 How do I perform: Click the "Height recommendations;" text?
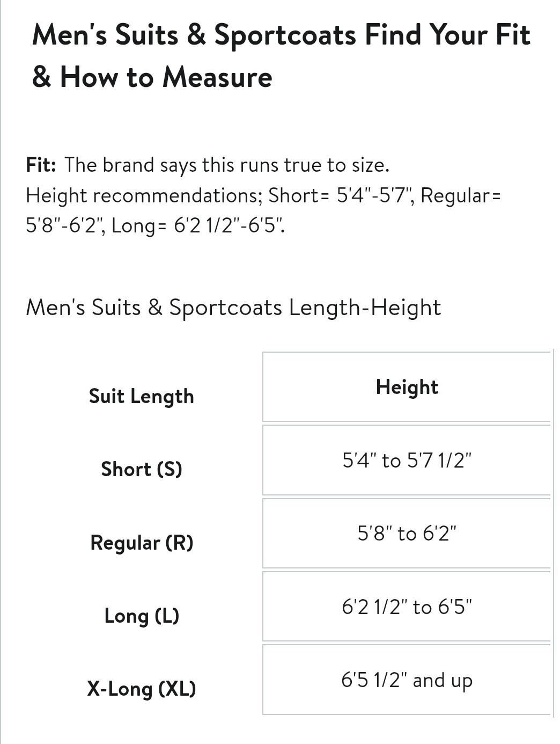144,195
